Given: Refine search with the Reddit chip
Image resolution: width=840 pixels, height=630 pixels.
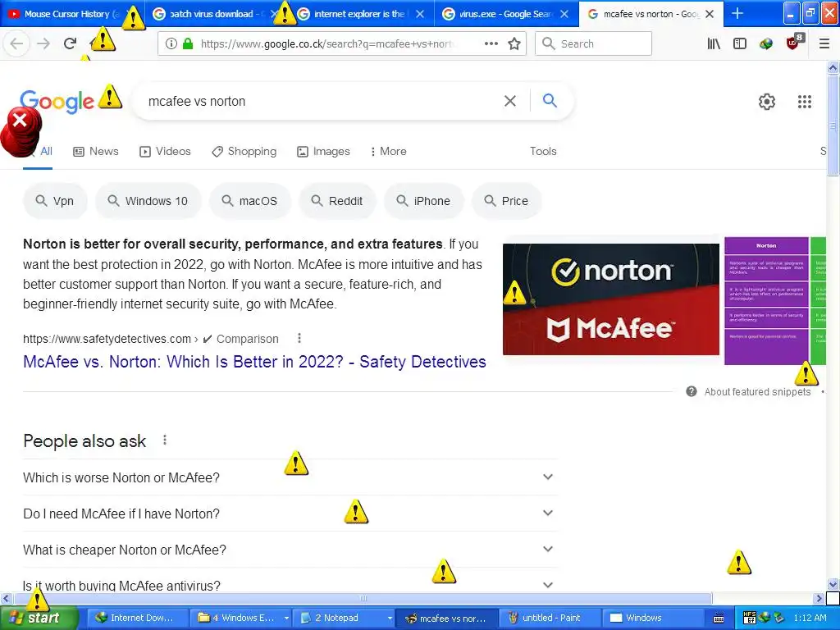Looking at the screenshot, I should point(337,201).
